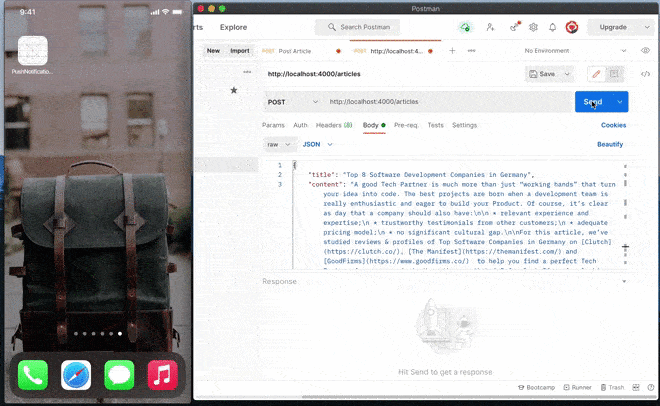Click the environment quick look eye icon
The width and height of the screenshot is (660, 406).
pyautogui.click(x=645, y=50)
